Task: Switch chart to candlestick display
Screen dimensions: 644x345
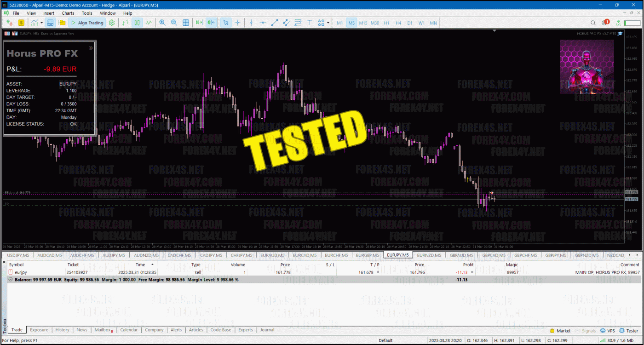Action: [137, 23]
